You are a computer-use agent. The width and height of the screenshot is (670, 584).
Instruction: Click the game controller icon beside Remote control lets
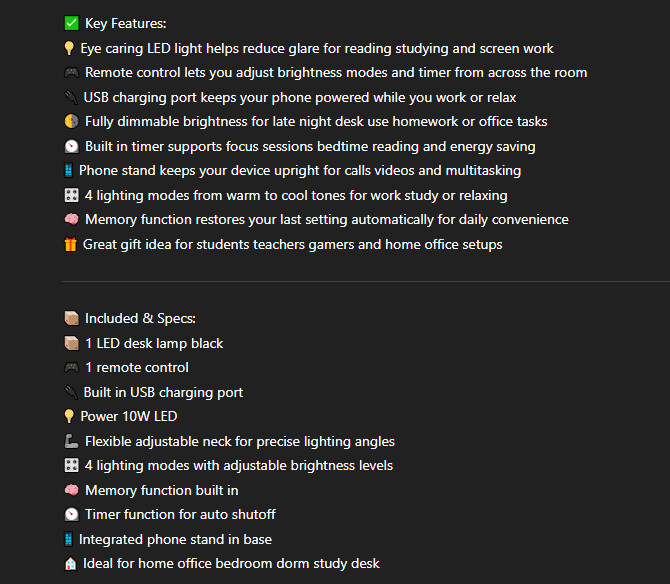click(71, 73)
